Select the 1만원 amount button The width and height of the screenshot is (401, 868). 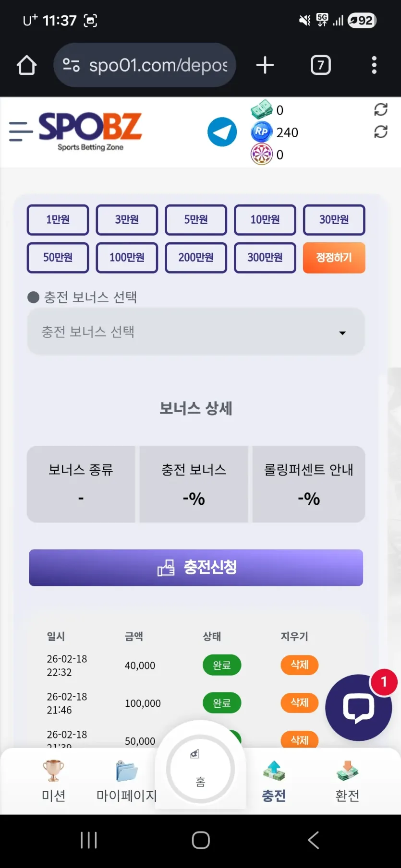[58, 220]
